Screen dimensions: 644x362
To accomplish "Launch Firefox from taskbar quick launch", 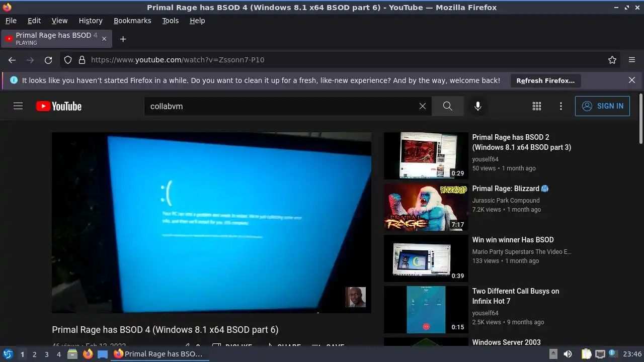I will click(x=88, y=354).
